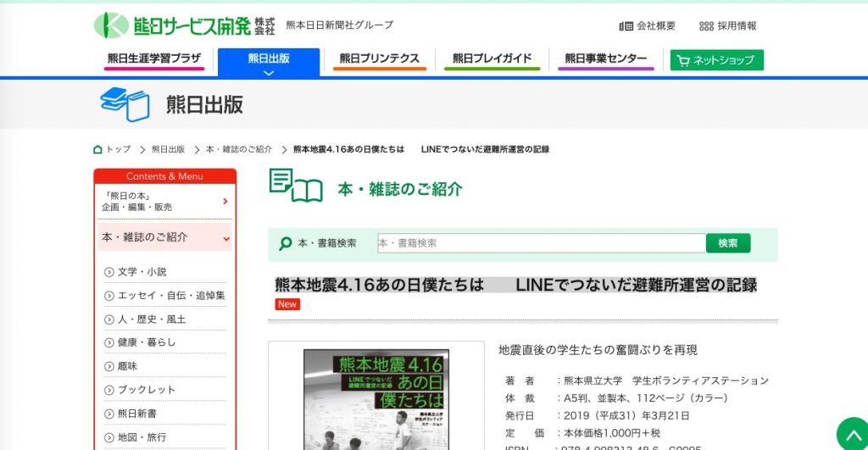Screen dimensions: 868x450
Task: Click 熊本日日新聞社グループ text in header
Action: pyautogui.click(x=340, y=25)
